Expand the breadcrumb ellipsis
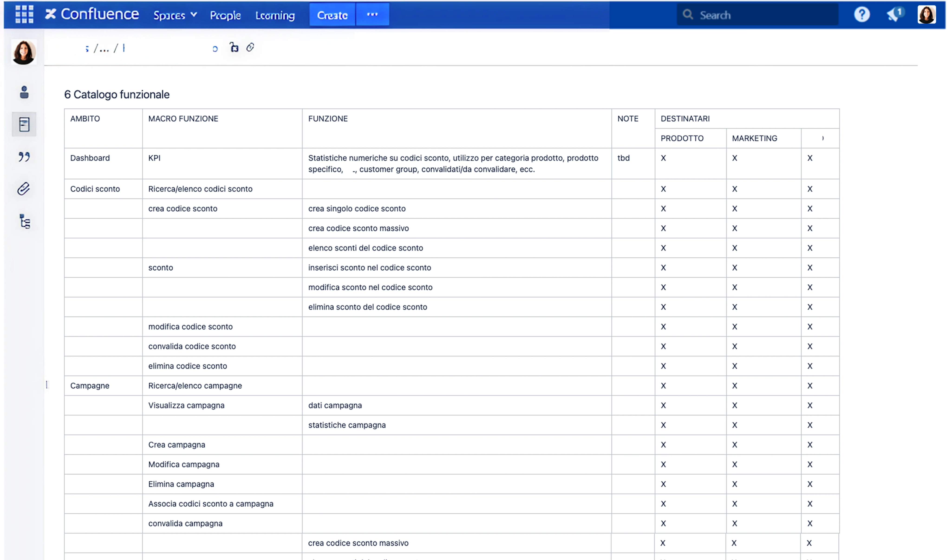Image resolution: width=951 pixels, height=560 pixels. point(104,49)
